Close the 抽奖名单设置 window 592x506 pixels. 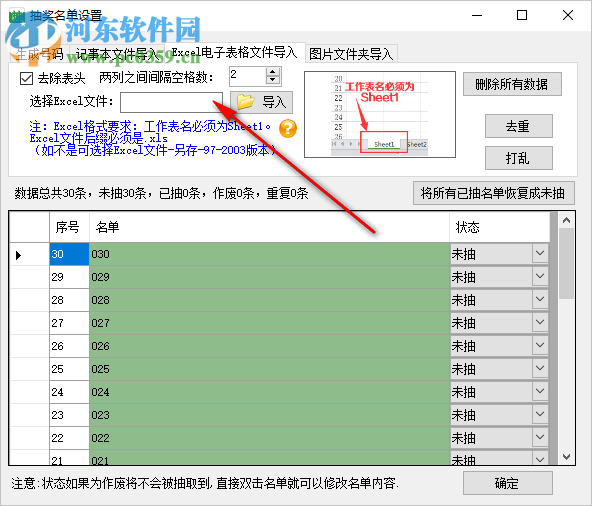[x=567, y=15]
